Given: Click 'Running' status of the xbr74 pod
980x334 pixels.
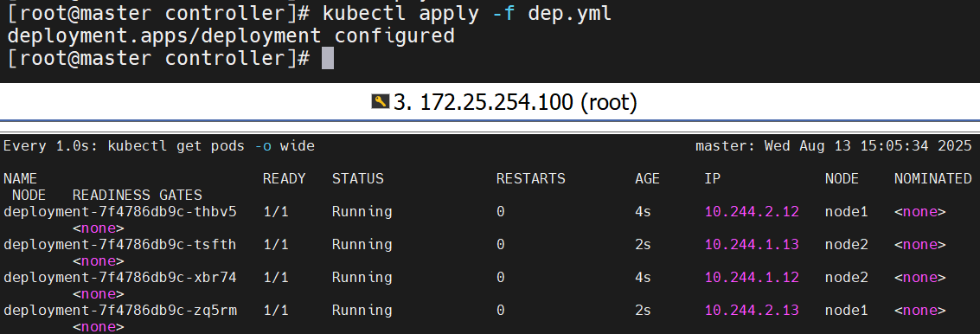Looking at the screenshot, I should click(362, 277).
